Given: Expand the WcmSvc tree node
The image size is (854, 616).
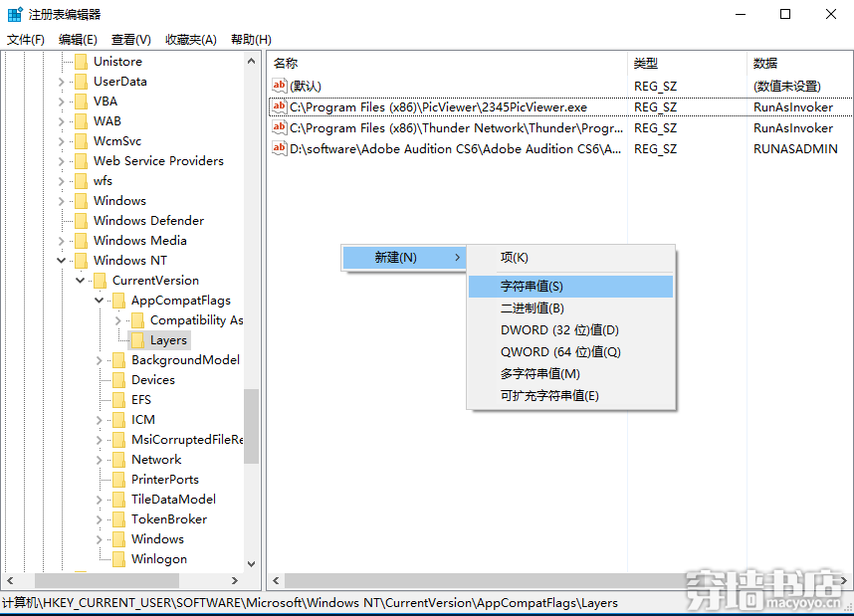Looking at the screenshot, I should tap(61, 141).
